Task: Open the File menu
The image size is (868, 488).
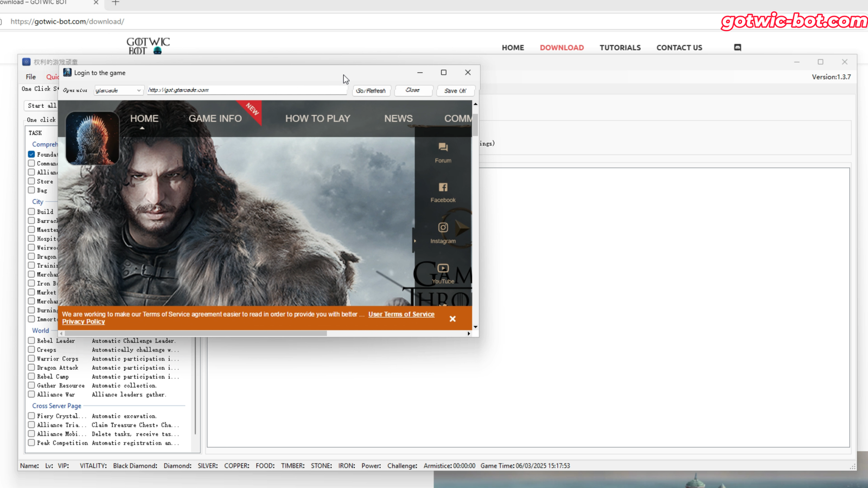Action: pyautogui.click(x=31, y=77)
